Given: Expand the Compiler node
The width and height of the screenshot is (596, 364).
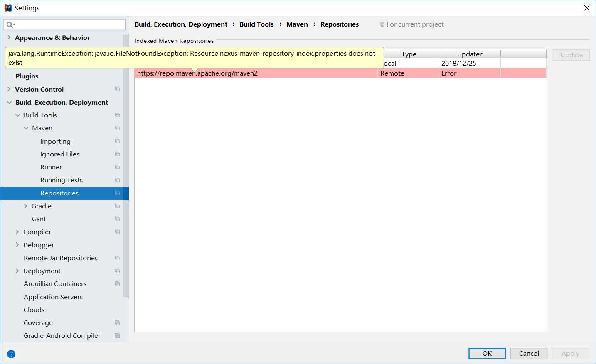Looking at the screenshot, I should click(x=17, y=232).
